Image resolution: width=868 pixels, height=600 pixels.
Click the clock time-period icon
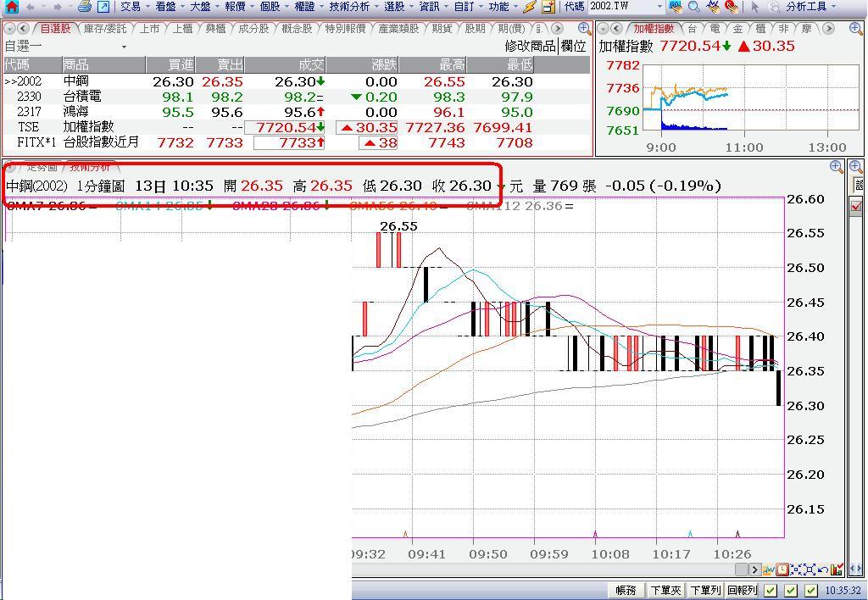point(782,569)
